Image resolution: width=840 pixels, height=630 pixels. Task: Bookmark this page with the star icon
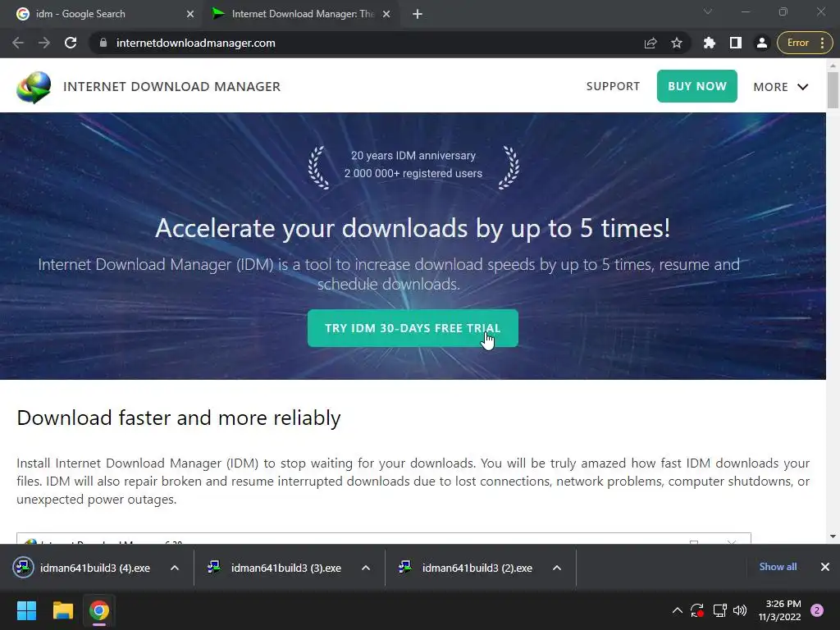(x=677, y=43)
